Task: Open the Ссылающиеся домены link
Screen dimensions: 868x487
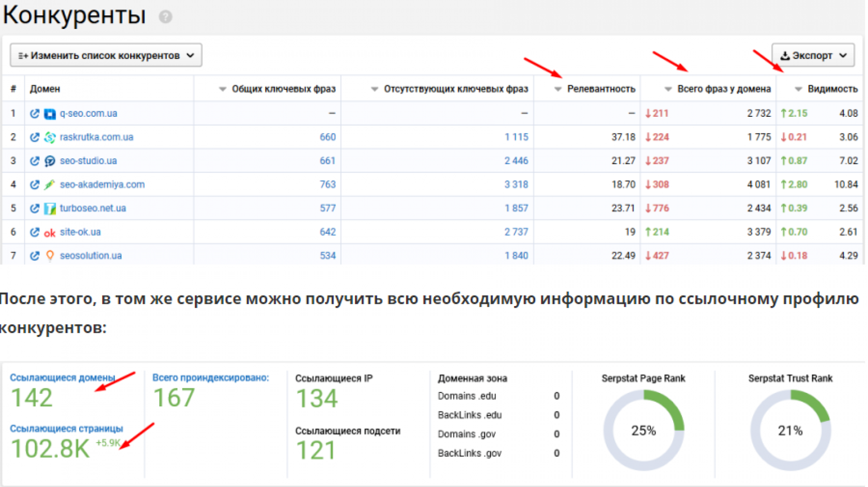Action: pos(62,378)
